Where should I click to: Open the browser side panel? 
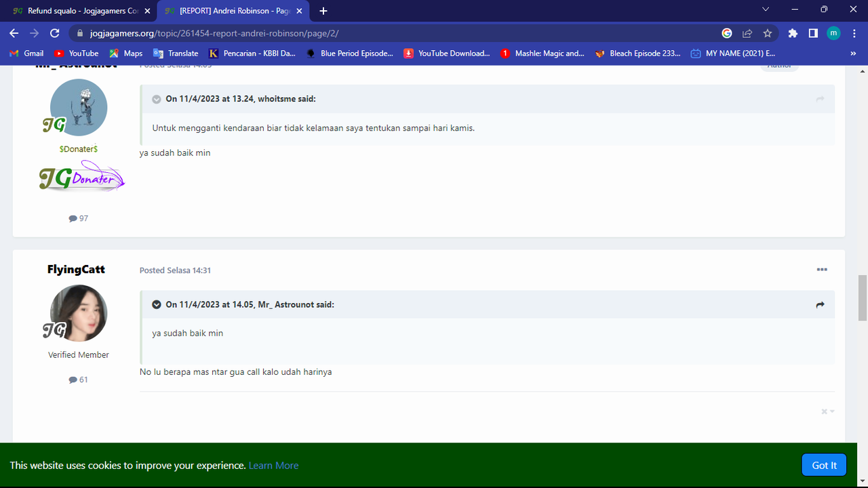click(x=813, y=33)
